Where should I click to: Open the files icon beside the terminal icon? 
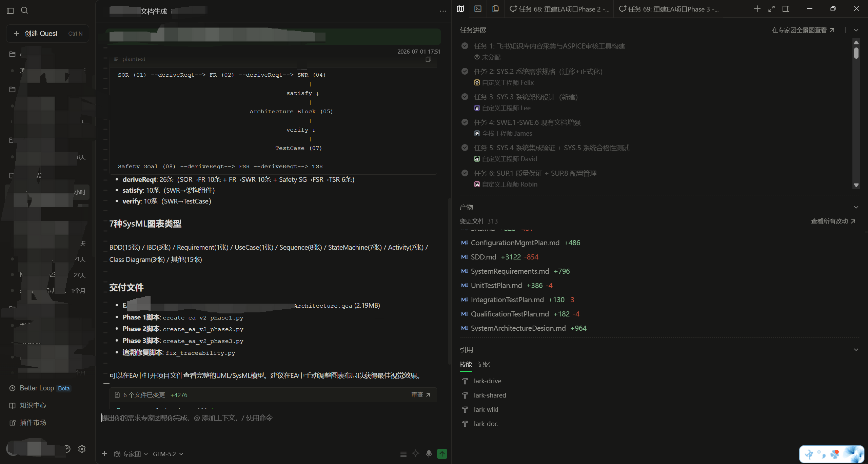pos(495,9)
